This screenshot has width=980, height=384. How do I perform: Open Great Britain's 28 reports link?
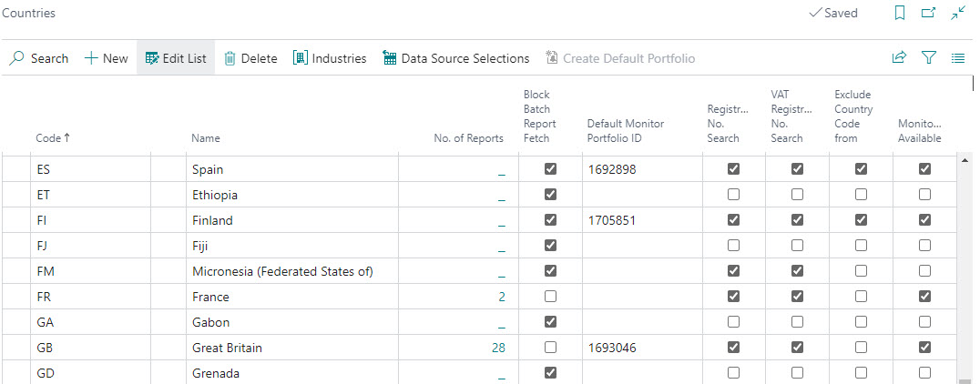497,348
